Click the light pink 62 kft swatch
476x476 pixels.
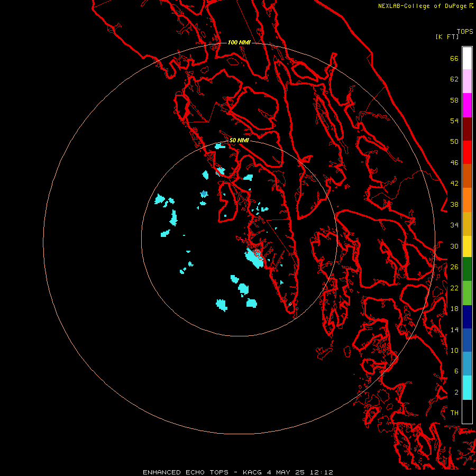[x=467, y=81]
